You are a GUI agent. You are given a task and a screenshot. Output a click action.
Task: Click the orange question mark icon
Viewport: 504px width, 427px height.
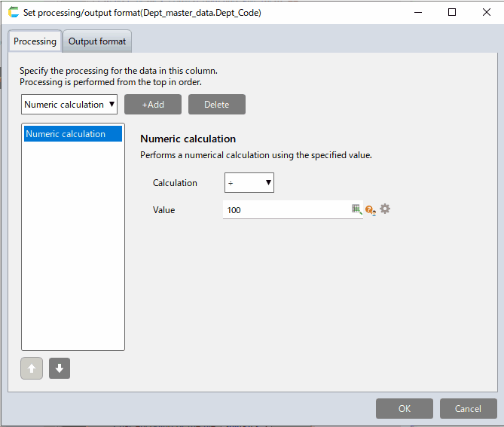[370, 210]
